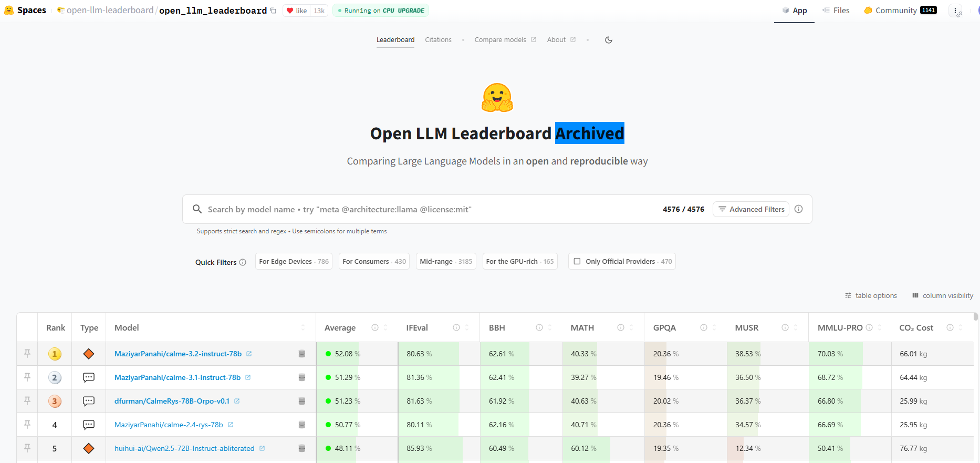Focus the search by model name field

431,209
